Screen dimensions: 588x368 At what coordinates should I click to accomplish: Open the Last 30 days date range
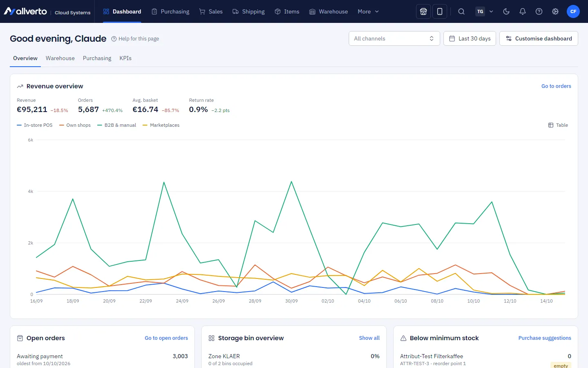coord(470,38)
